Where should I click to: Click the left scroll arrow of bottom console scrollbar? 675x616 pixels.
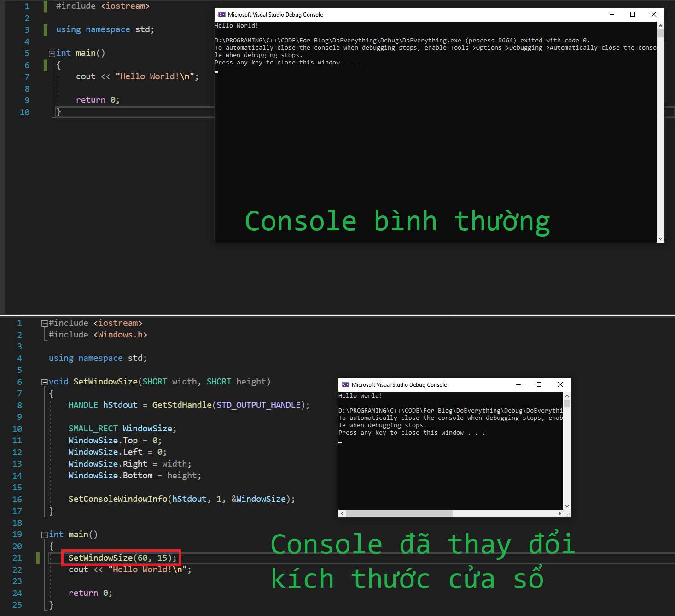pos(342,513)
